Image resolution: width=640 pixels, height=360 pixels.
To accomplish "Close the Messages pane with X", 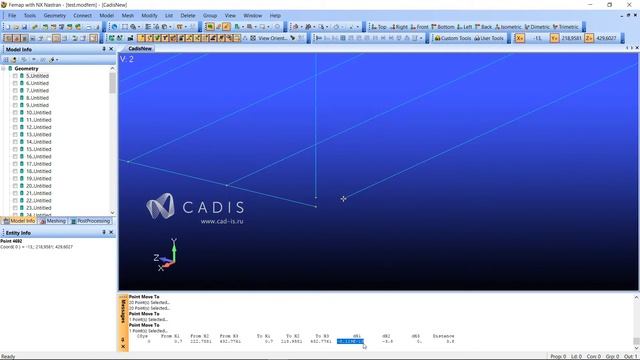I will click(x=123, y=347).
